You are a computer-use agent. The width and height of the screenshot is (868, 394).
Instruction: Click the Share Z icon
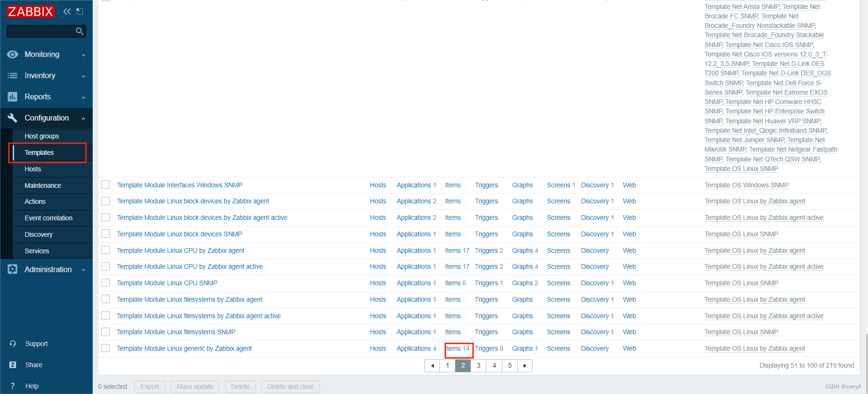click(x=13, y=365)
